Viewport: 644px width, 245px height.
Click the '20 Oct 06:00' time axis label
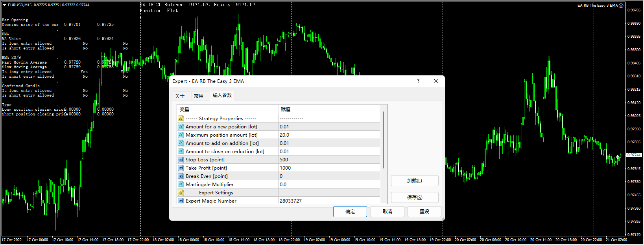pos(491,240)
